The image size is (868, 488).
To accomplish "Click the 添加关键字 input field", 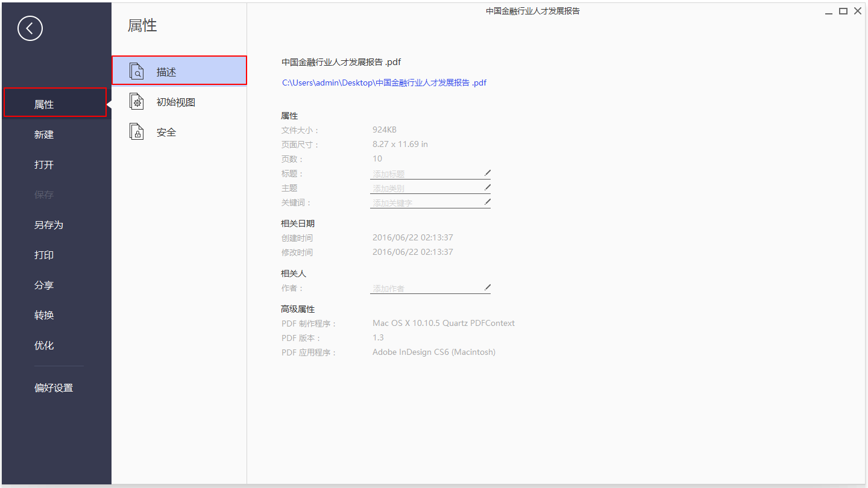I will (430, 202).
